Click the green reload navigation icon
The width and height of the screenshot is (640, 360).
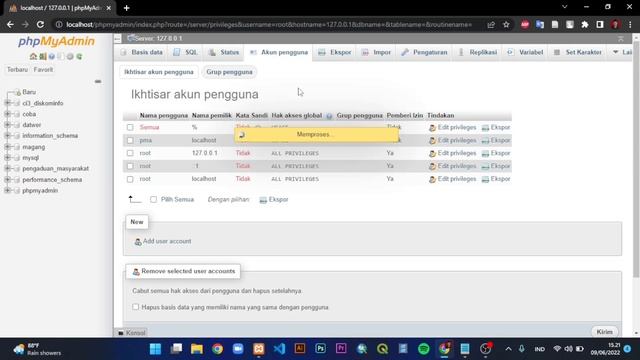pyautogui.click(x=79, y=56)
